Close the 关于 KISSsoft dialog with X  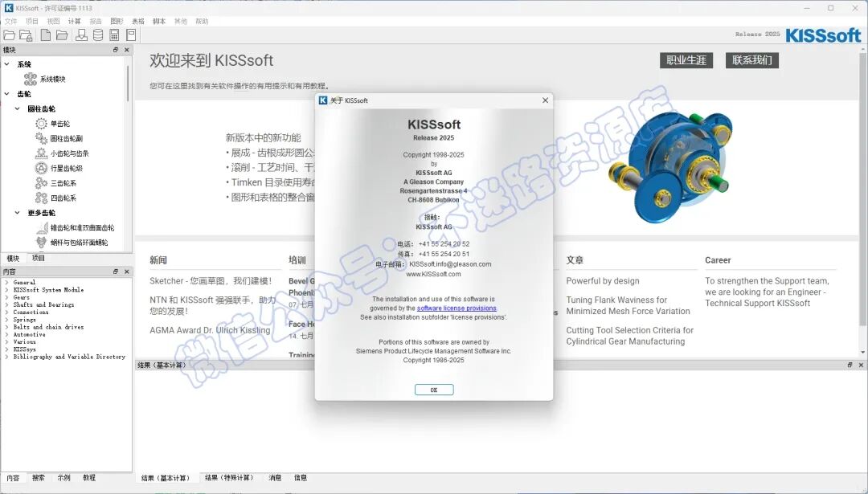click(x=545, y=100)
